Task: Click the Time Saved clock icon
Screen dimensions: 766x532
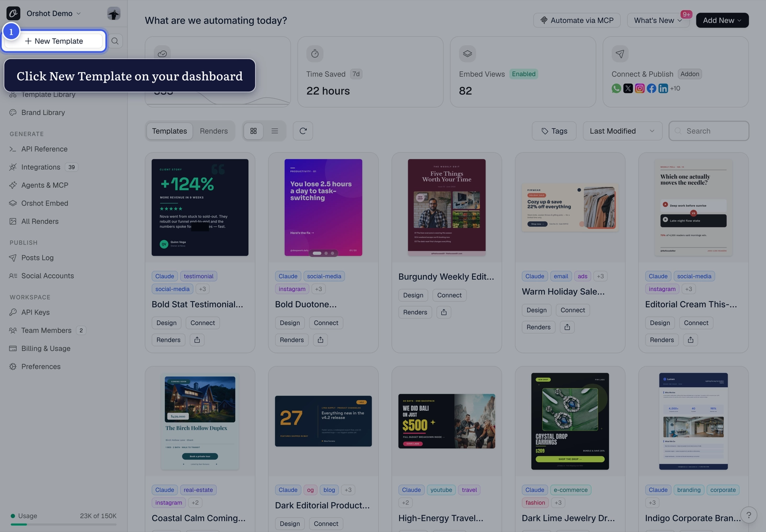Action: tap(315, 54)
